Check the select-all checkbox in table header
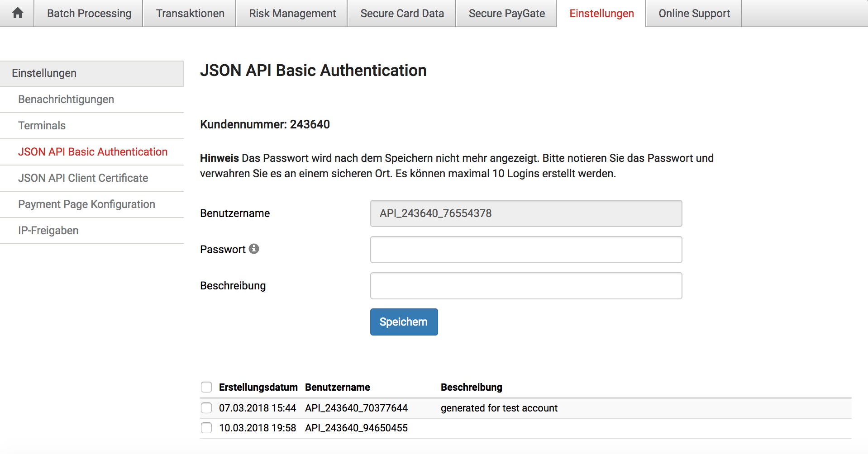Image resolution: width=868 pixels, height=454 pixels. click(x=206, y=387)
